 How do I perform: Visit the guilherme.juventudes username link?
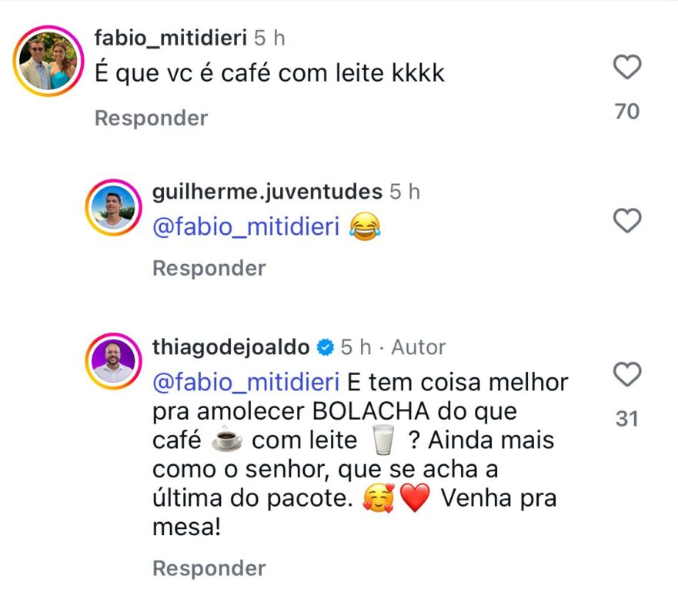267,192
